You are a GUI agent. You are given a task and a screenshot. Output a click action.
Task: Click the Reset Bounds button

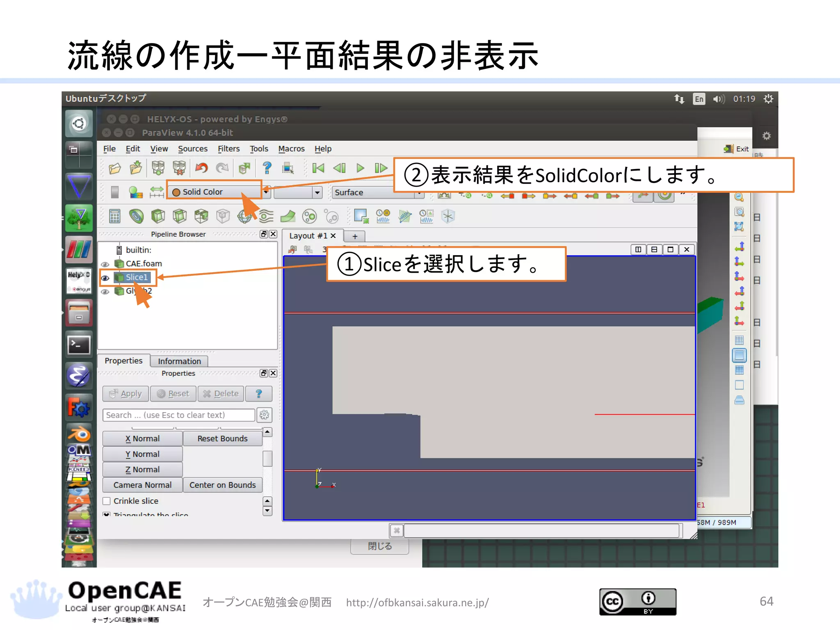point(223,438)
